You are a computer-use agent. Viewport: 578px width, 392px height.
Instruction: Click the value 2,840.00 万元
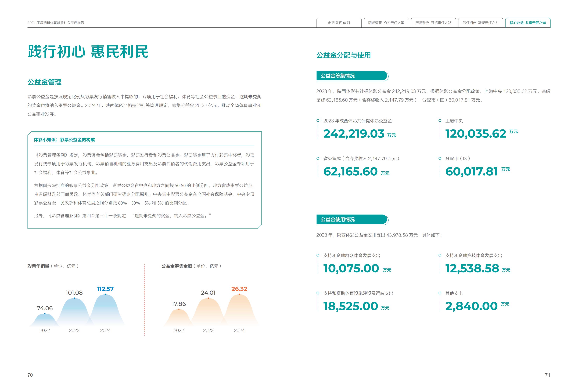[x=477, y=306]
